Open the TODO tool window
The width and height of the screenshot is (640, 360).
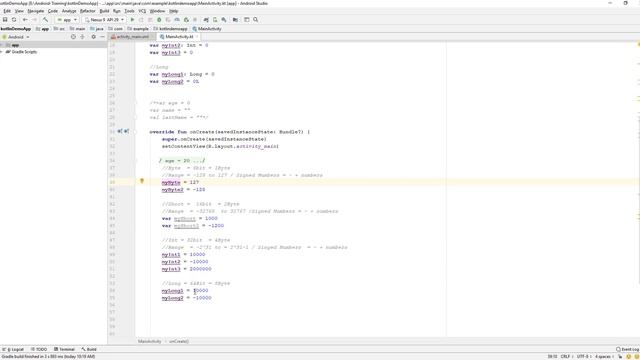(x=39, y=349)
